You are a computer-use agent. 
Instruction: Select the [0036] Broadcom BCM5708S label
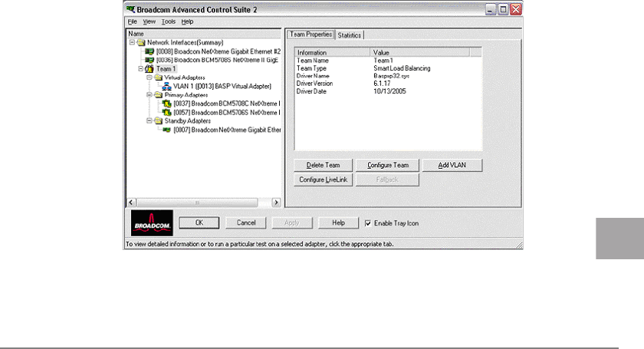[217, 60]
